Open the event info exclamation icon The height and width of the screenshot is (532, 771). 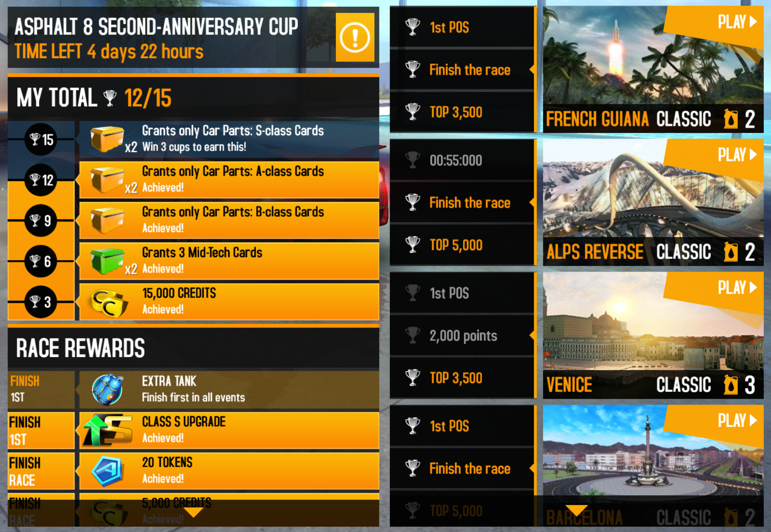355,37
